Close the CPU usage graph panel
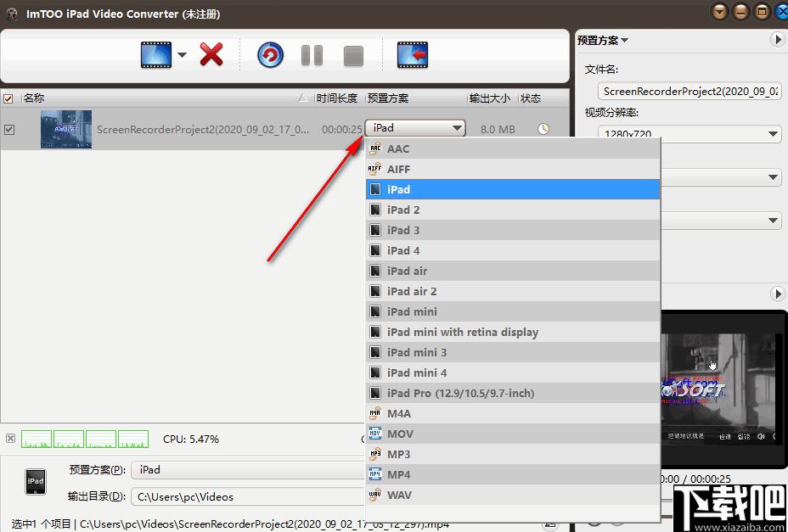This screenshot has height=532, width=788. [10, 438]
